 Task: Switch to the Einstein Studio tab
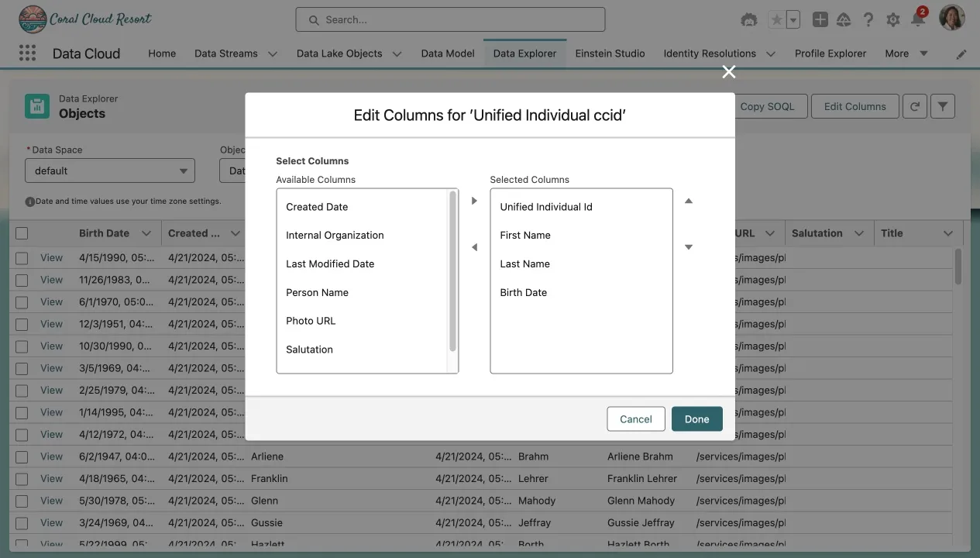click(610, 53)
